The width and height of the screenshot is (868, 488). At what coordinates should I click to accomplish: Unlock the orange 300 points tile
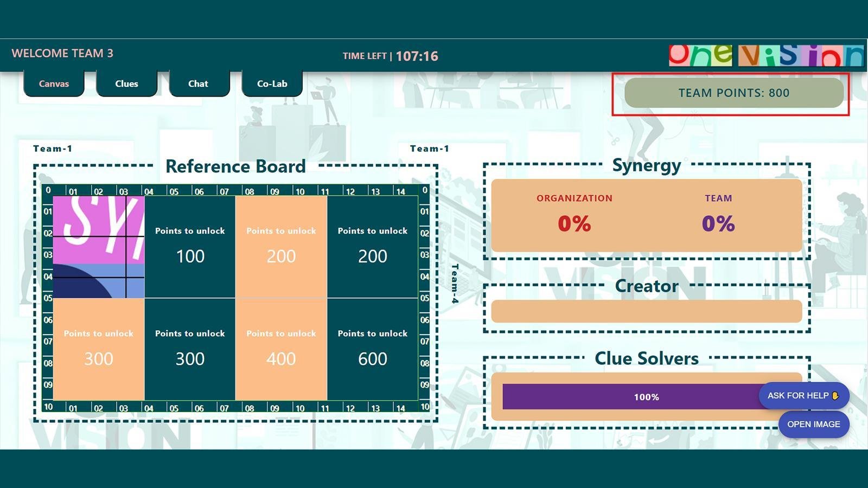point(99,349)
